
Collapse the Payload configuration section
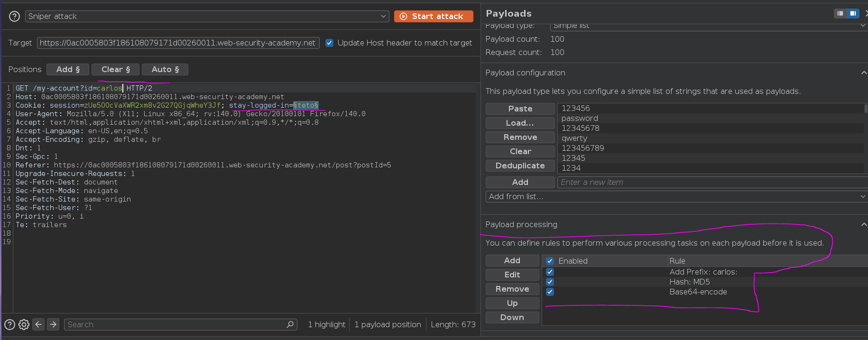pyautogui.click(x=864, y=73)
